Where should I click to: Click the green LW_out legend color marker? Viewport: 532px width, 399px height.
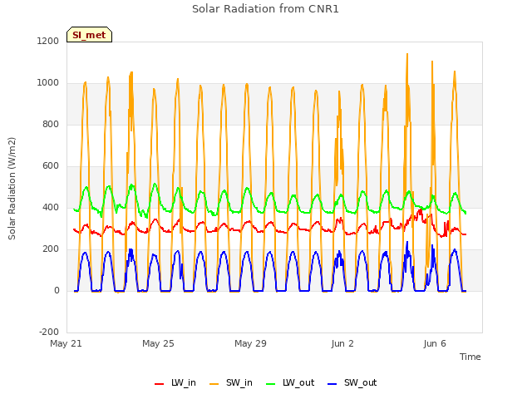[x=271, y=384]
